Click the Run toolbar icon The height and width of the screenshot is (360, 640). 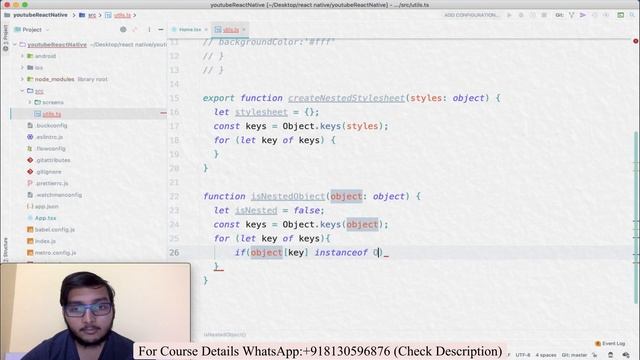[509, 15]
